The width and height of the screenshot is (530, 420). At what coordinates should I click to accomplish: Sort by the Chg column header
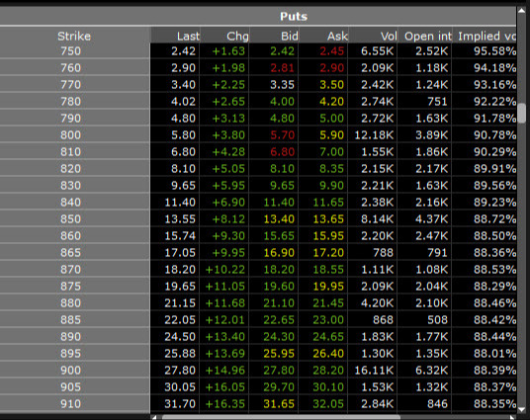tap(224, 36)
